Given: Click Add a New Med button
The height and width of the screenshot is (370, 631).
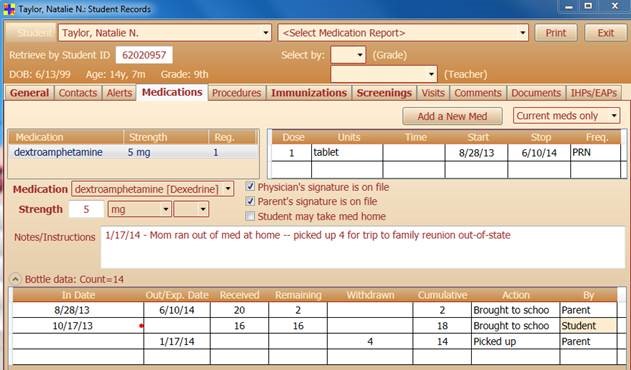Looking at the screenshot, I should (x=452, y=116).
